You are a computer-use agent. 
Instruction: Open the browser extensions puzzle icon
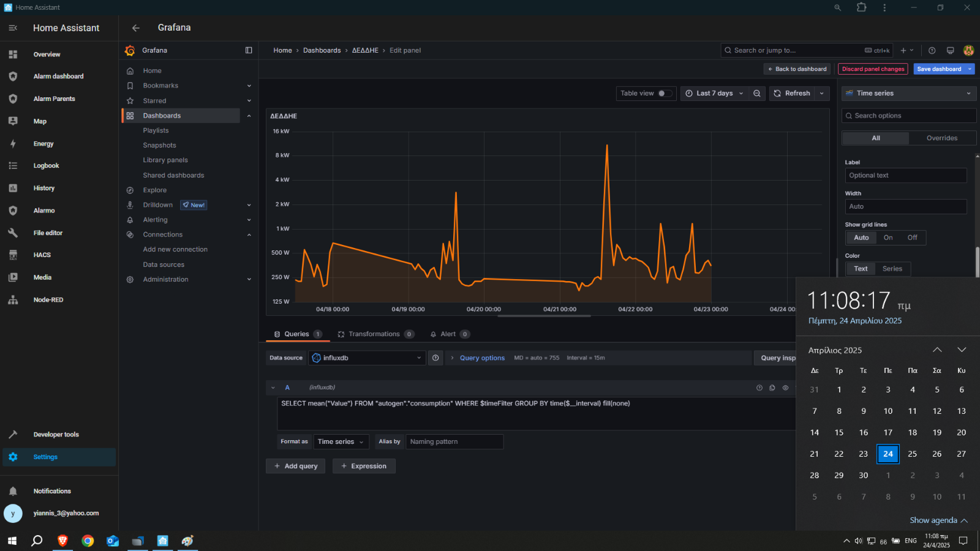point(861,7)
